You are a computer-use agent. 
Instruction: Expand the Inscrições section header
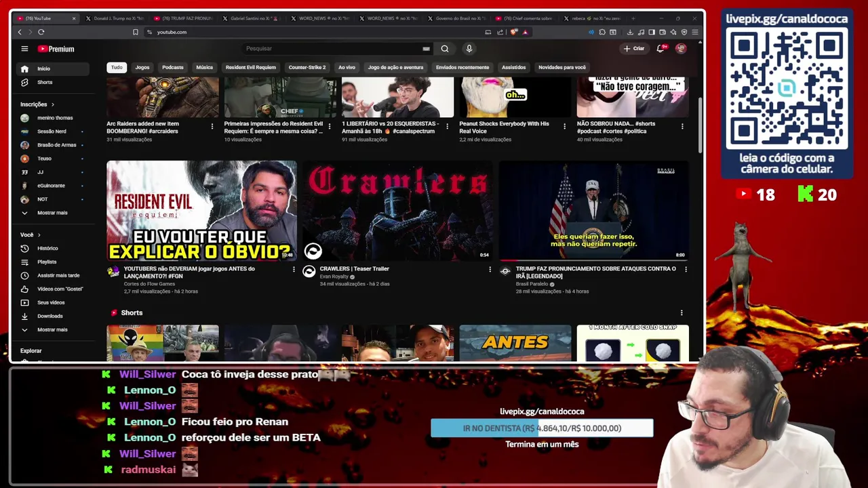37,104
